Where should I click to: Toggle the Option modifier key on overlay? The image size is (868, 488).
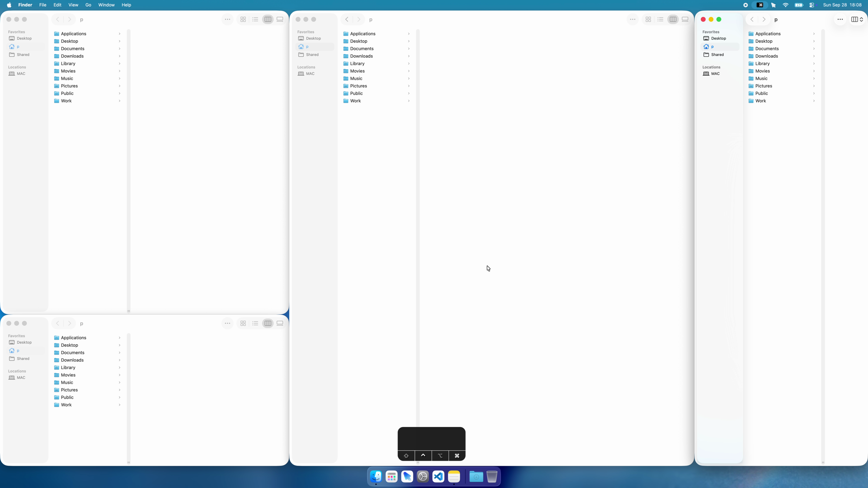[440, 456]
